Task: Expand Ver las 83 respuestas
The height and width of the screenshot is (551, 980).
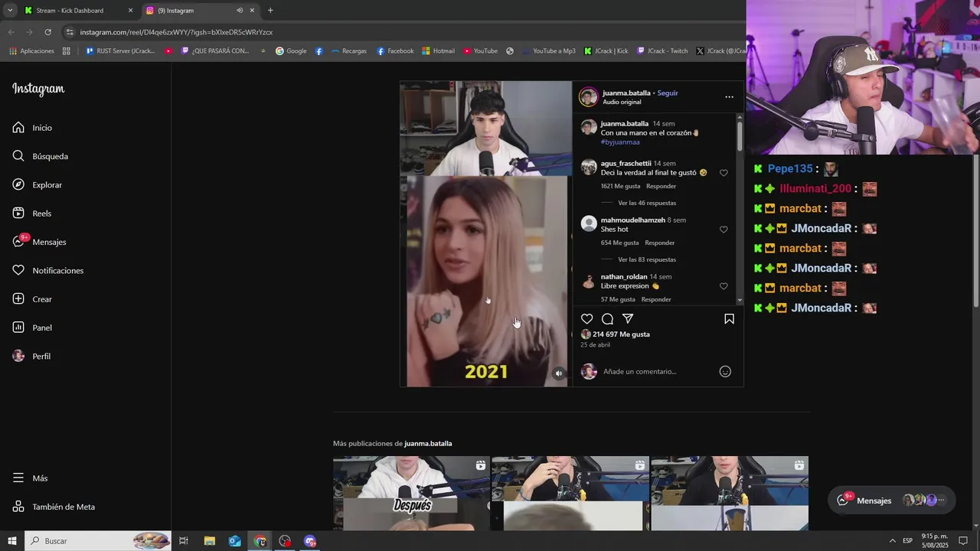Action: click(x=647, y=260)
